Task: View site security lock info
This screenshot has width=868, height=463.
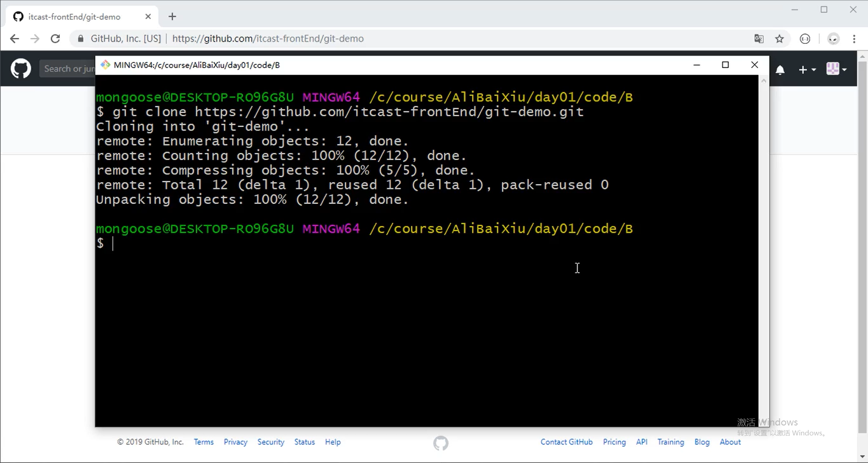Action: coord(80,39)
